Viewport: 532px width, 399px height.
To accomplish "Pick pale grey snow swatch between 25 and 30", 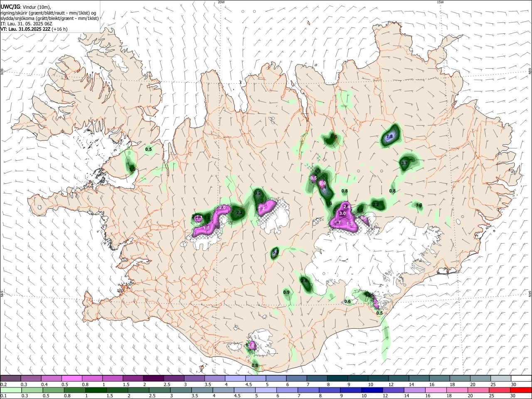I will tap(501, 378).
